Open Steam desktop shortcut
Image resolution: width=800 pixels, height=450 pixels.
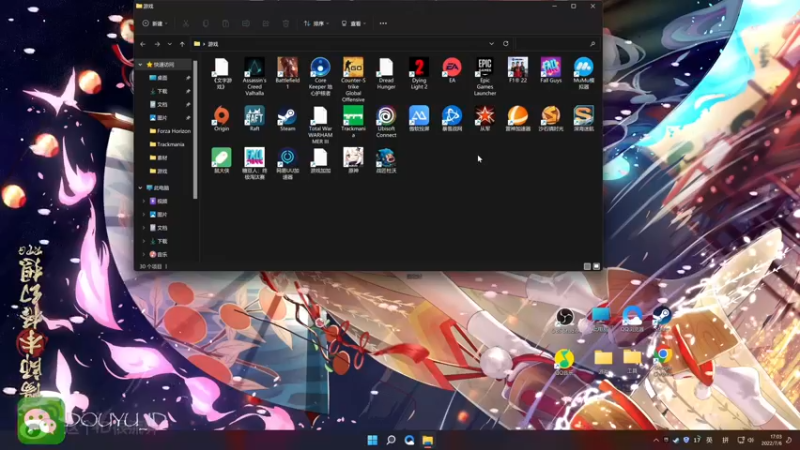(662, 319)
